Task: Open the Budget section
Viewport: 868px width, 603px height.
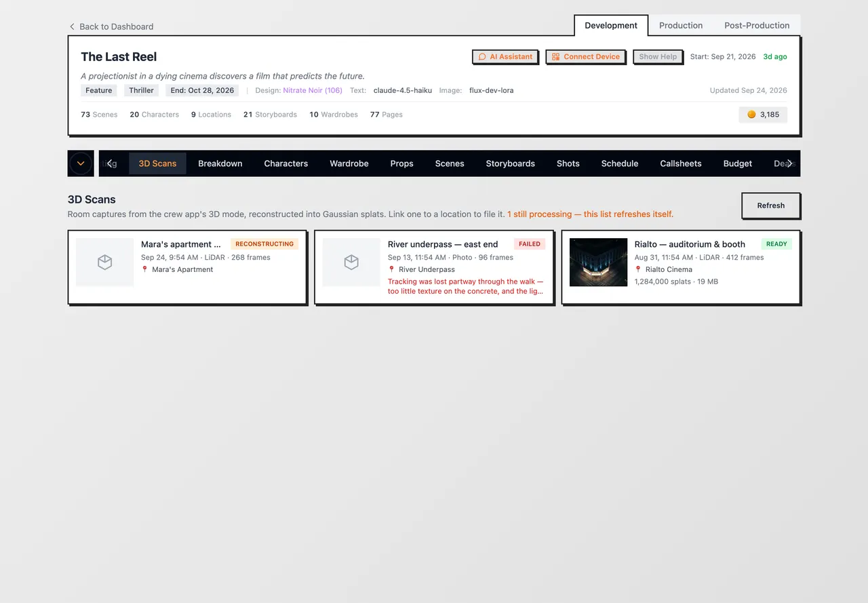Action: [738, 163]
